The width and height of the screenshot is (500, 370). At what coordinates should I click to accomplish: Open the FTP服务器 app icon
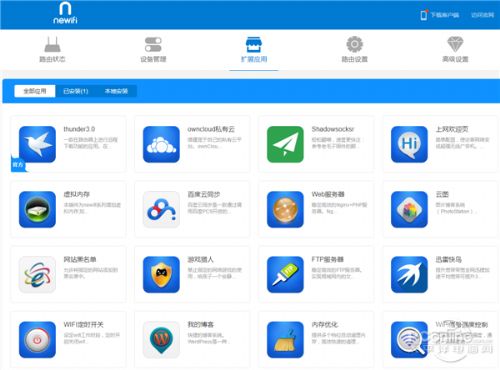click(x=285, y=274)
